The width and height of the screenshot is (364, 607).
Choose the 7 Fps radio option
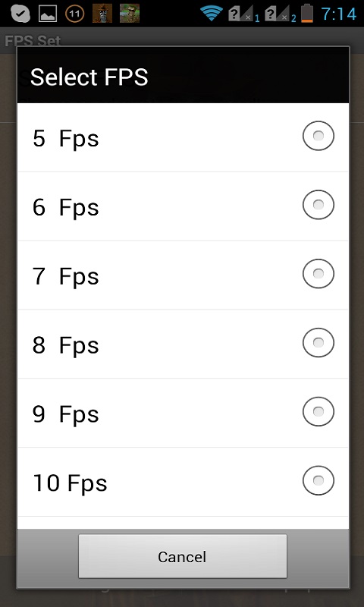click(x=318, y=274)
